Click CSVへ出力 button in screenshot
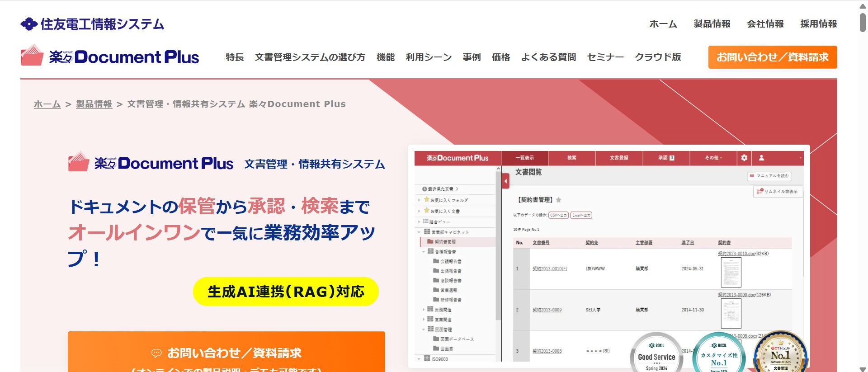The image size is (868, 372). pos(558,215)
